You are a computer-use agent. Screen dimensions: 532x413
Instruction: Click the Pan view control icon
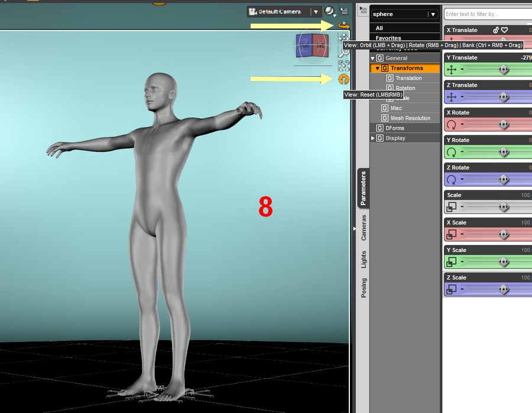343,37
